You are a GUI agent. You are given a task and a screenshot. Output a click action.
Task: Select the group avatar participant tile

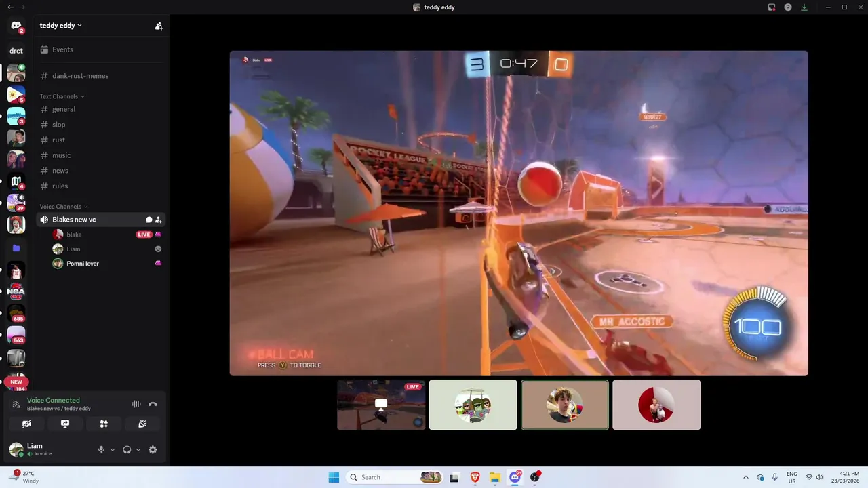[473, 405]
